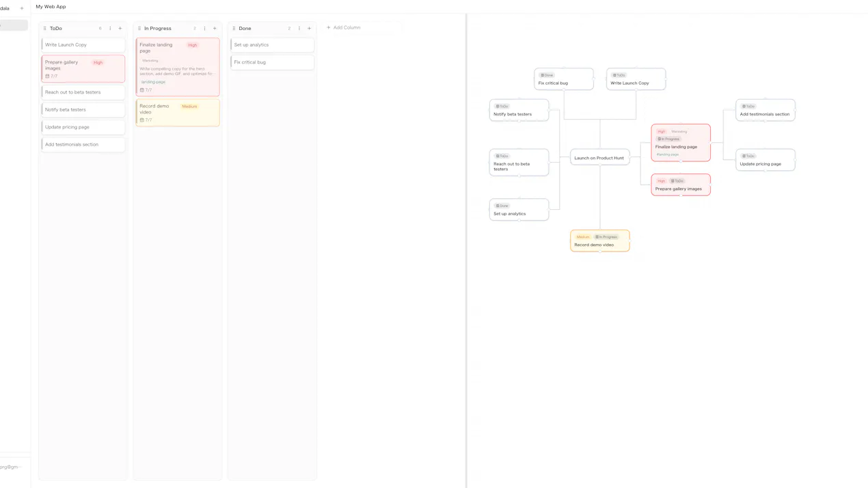Click the In Progress badge on Record demo video node
868x488 pixels.
coord(606,237)
